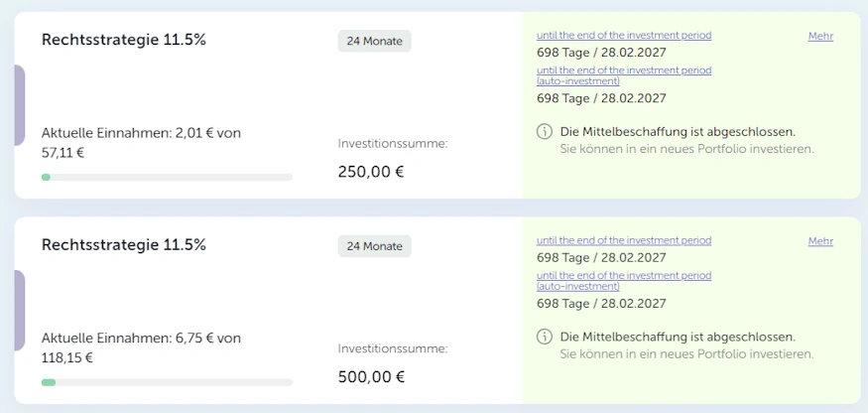
Task: Click the progress bar under 2,01 € von 57,11 €
Action: coord(167,177)
